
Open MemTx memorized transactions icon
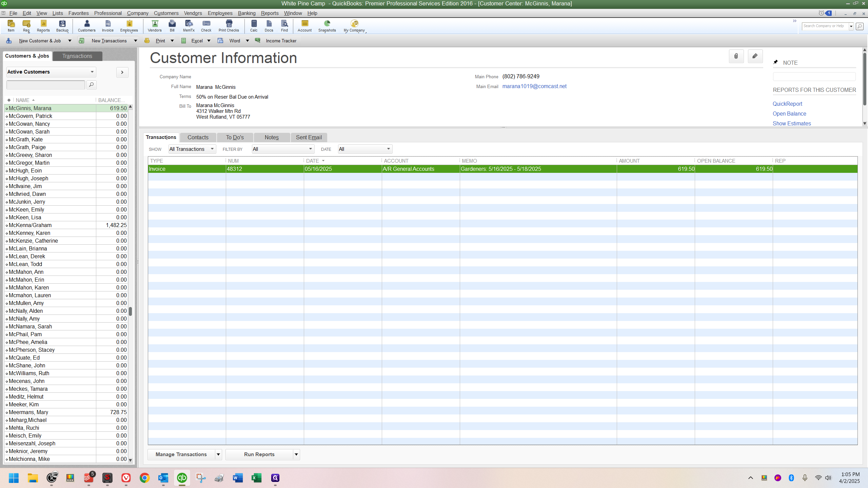[189, 26]
